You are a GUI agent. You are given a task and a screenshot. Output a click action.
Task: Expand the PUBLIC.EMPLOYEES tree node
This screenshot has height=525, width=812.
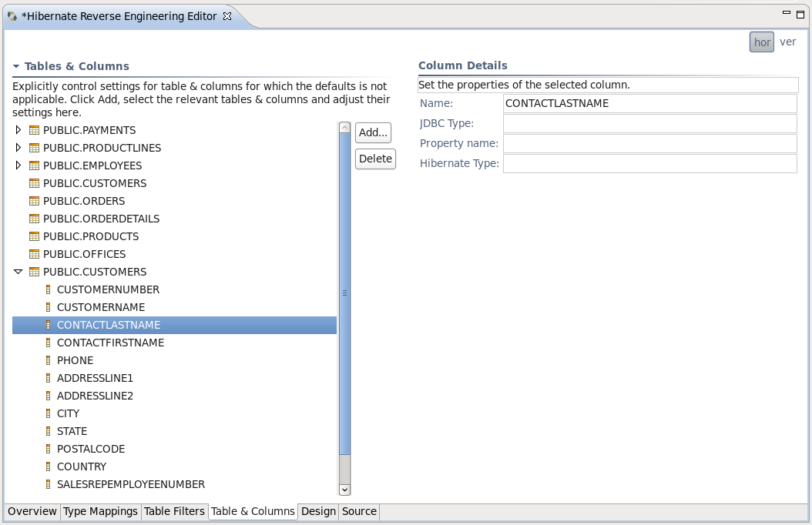click(x=18, y=166)
